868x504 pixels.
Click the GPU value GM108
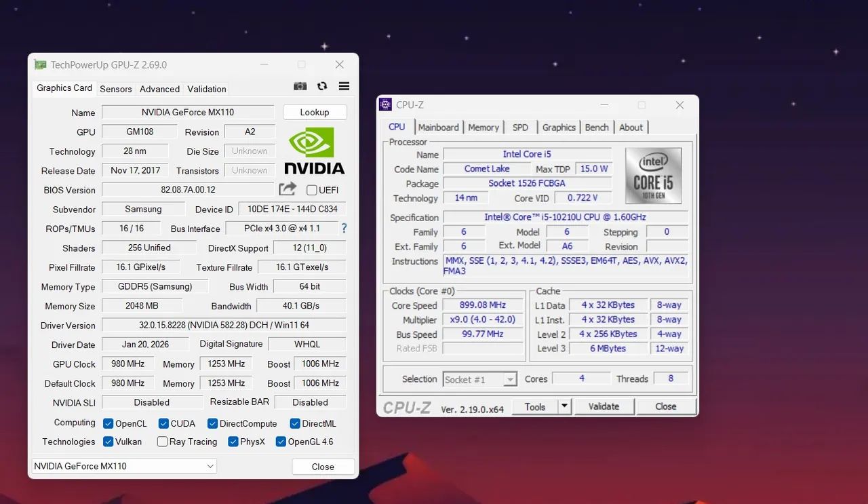point(139,132)
